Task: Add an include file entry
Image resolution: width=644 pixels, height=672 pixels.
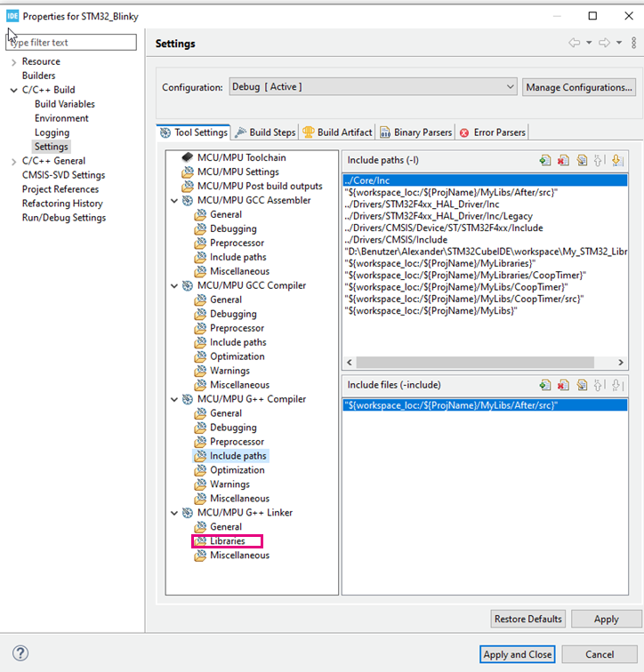Action: pyautogui.click(x=545, y=385)
